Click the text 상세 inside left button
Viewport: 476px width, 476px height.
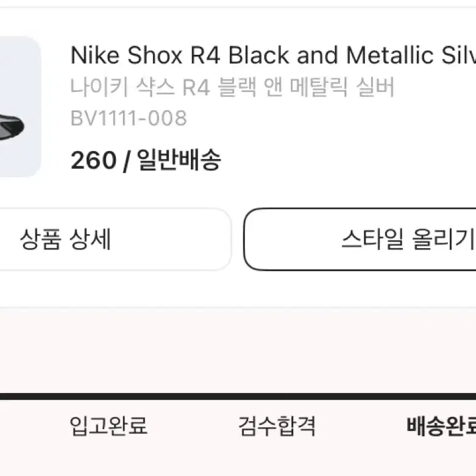point(90,239)
